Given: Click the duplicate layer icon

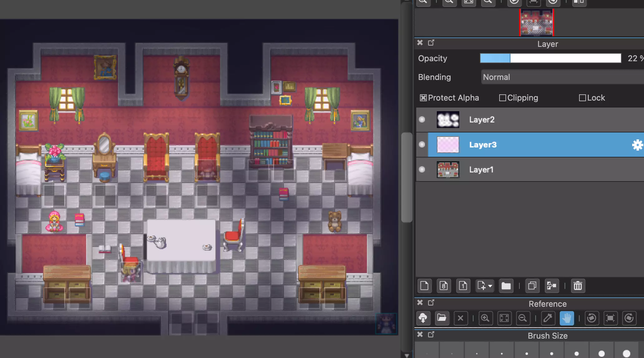Looking at the screenshot, I should pos(532,286).
